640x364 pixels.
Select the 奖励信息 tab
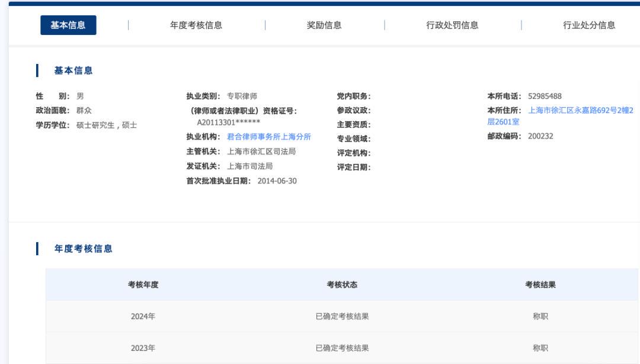[x=324, y=25]
